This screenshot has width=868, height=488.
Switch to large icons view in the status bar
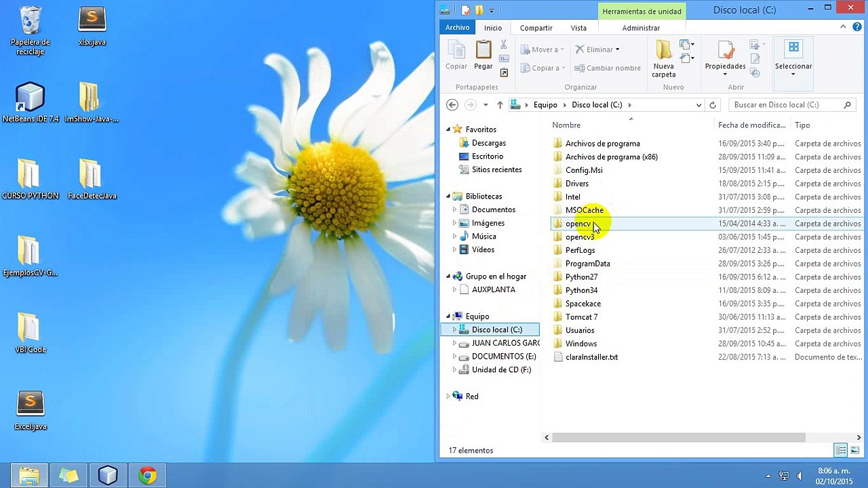854,450
